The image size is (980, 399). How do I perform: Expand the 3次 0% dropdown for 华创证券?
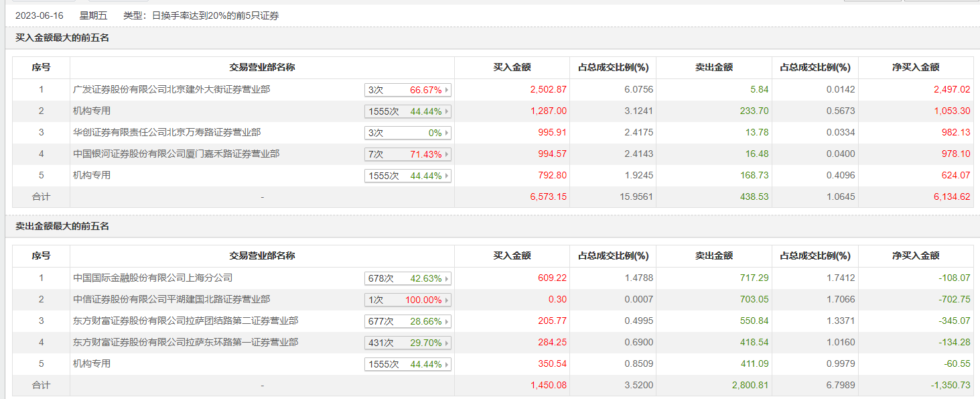pyautogui.click(x=407, y=133)
